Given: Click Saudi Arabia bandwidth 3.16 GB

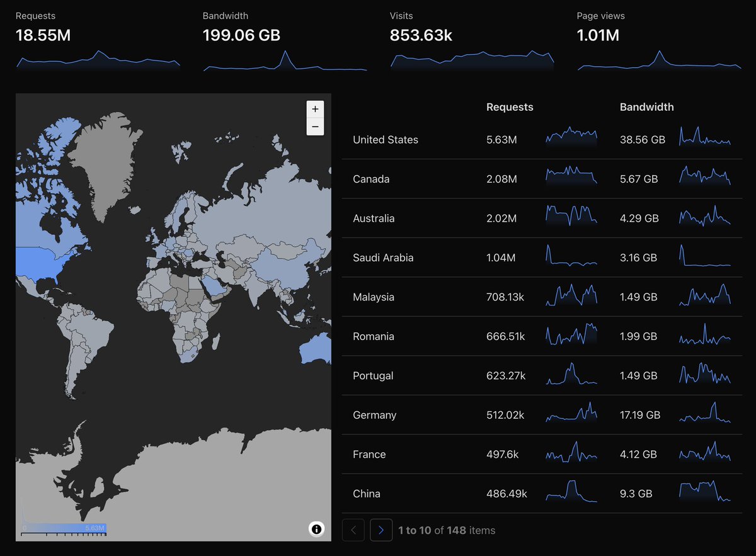Looking at the screenshot, I should (638, 258).
